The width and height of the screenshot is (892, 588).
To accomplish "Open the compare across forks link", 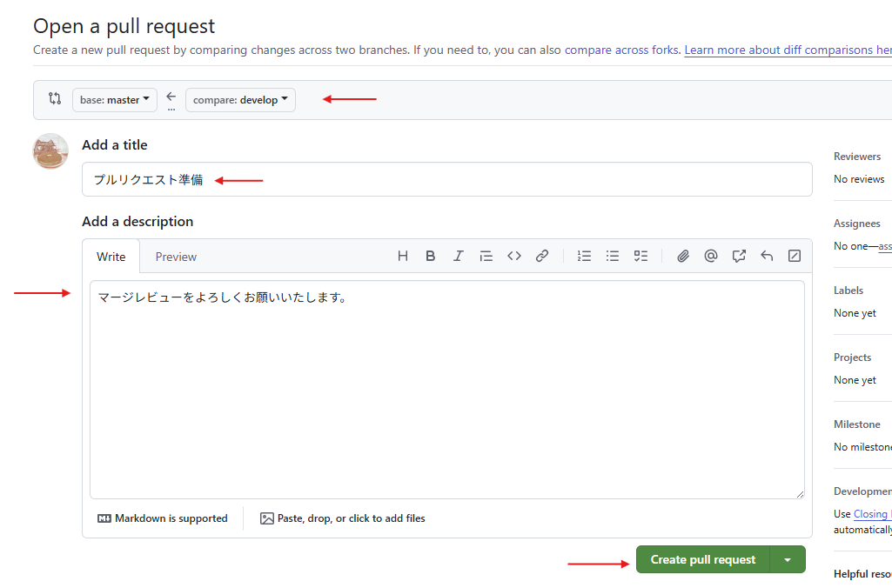I will coord(621,50).
